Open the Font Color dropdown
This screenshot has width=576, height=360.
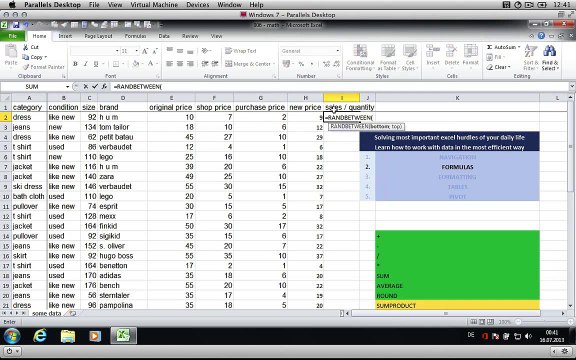point(156,64)
